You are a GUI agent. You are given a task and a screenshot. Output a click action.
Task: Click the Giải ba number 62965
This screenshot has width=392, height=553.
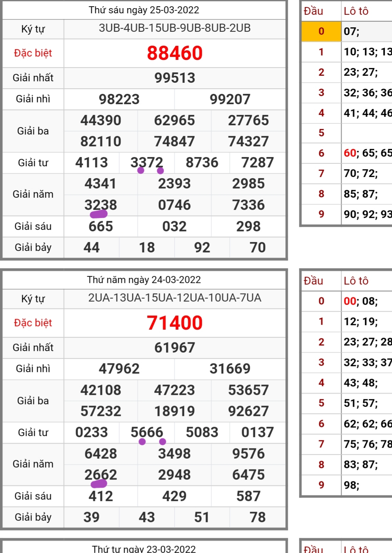point(174,120)
